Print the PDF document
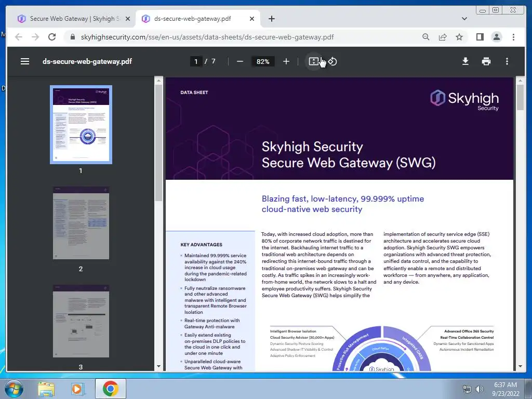 (x=486, y=61)
